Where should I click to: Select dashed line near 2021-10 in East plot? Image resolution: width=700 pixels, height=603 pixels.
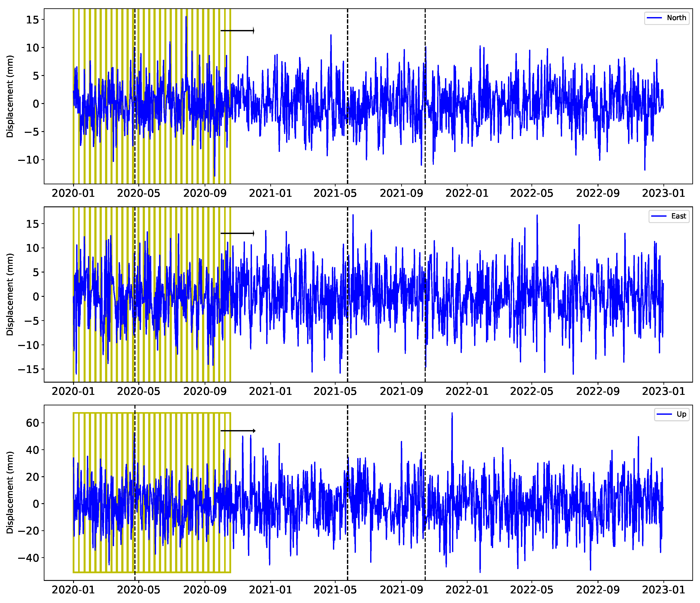[x=425, y=294]
